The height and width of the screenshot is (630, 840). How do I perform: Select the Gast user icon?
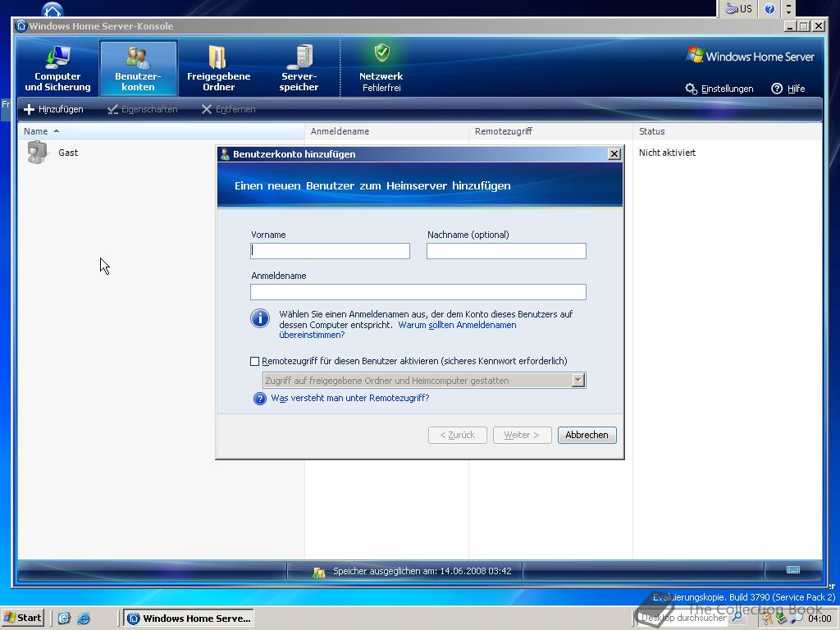click(x=38, y=152)
